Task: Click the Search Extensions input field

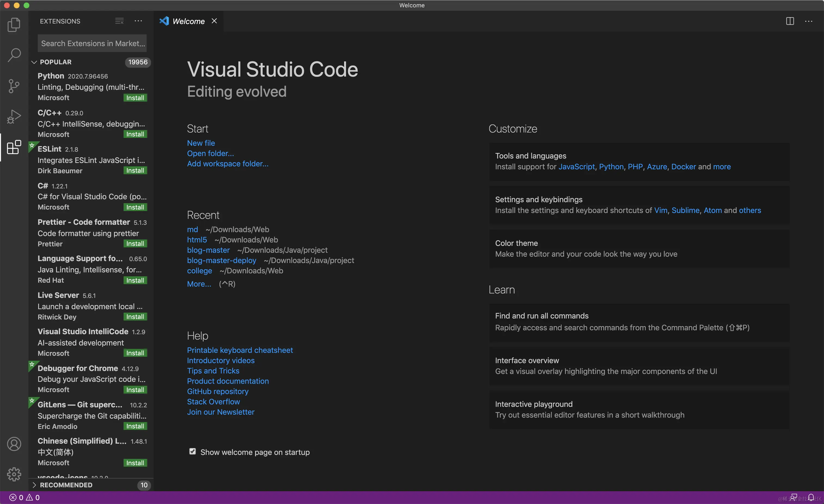Action: (92, 43)
